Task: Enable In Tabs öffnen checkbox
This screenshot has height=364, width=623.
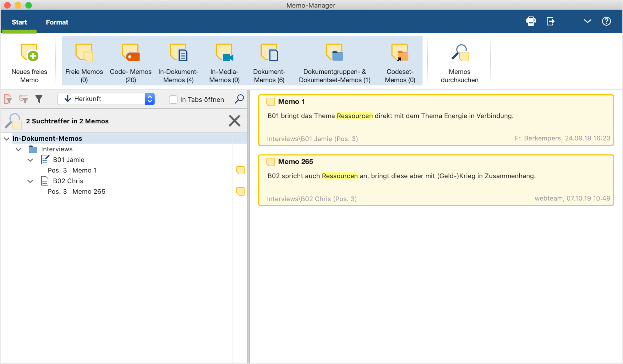Action: pos(173,100)
